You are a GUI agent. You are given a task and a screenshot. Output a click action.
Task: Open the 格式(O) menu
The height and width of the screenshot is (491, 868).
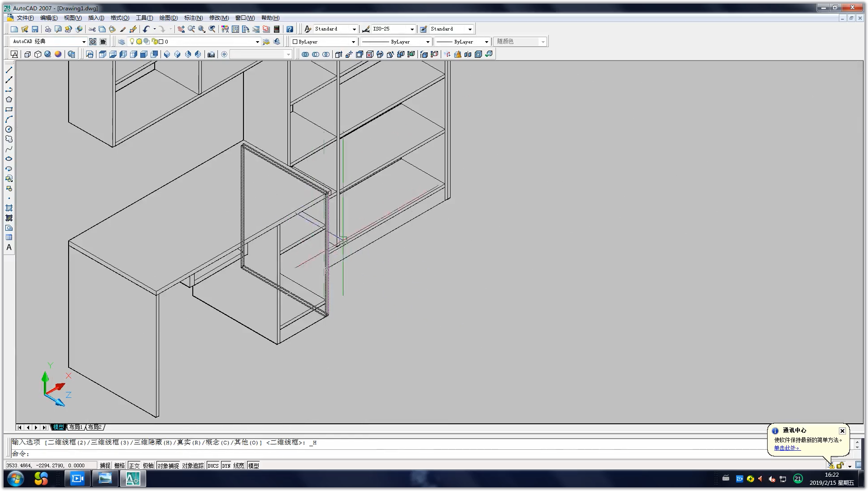120,18
